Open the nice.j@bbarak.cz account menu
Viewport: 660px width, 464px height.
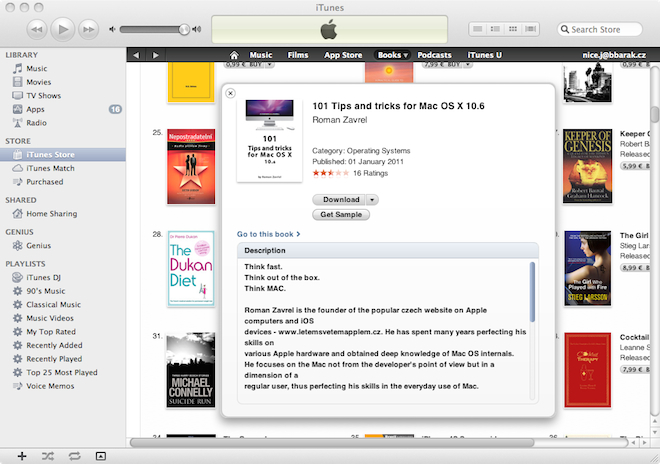click(614, 55)
